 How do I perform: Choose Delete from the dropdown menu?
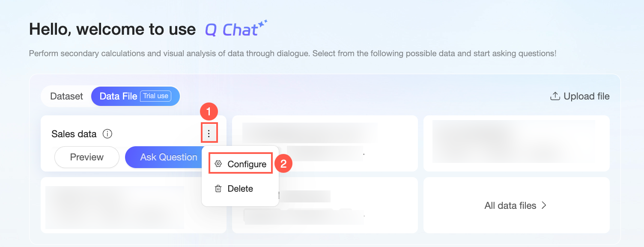click(240, 189)
